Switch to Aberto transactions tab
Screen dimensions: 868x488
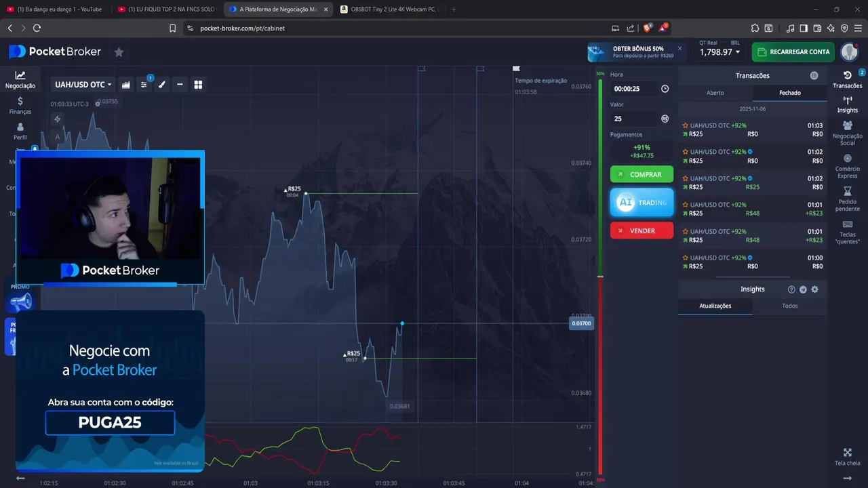tap(715, 93)
